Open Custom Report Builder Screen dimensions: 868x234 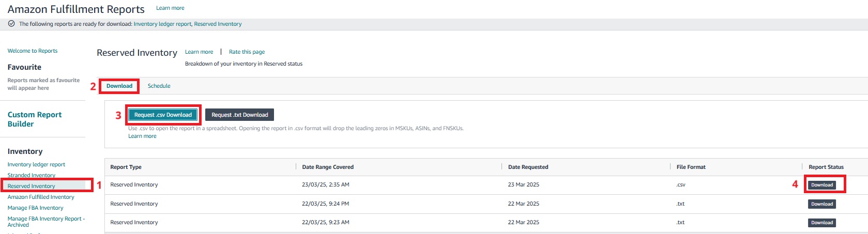[x=35, y=119]
